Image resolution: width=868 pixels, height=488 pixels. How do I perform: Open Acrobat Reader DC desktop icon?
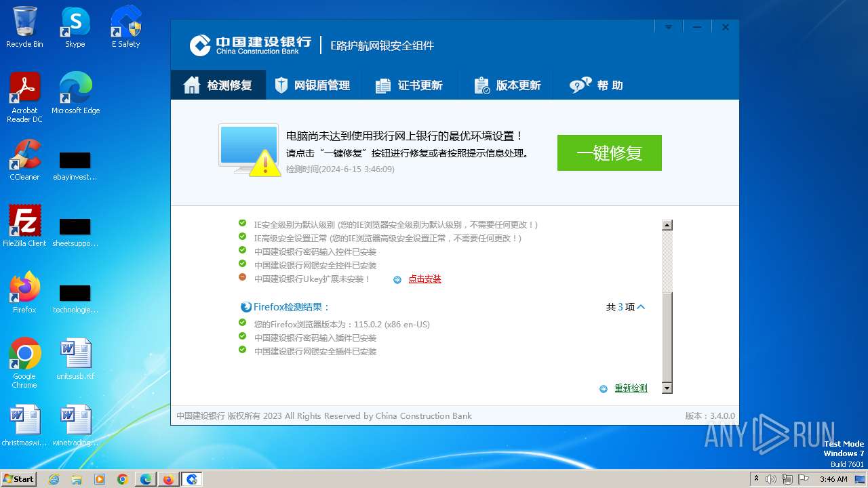24,98
